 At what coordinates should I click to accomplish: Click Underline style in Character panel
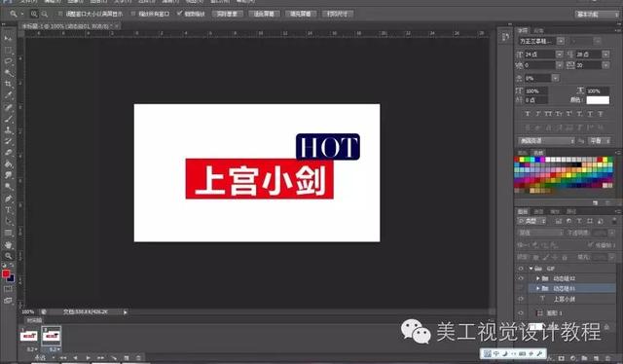tap(590, 114)
